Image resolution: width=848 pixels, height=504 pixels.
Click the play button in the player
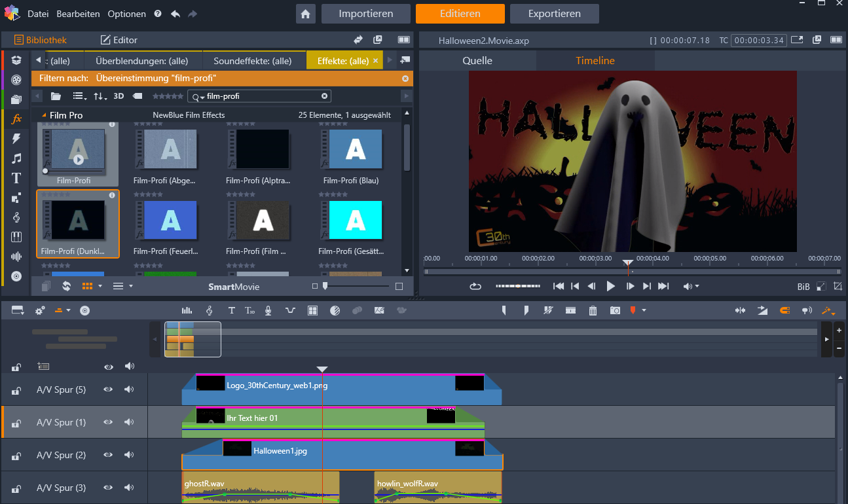[x=611, y=286]
